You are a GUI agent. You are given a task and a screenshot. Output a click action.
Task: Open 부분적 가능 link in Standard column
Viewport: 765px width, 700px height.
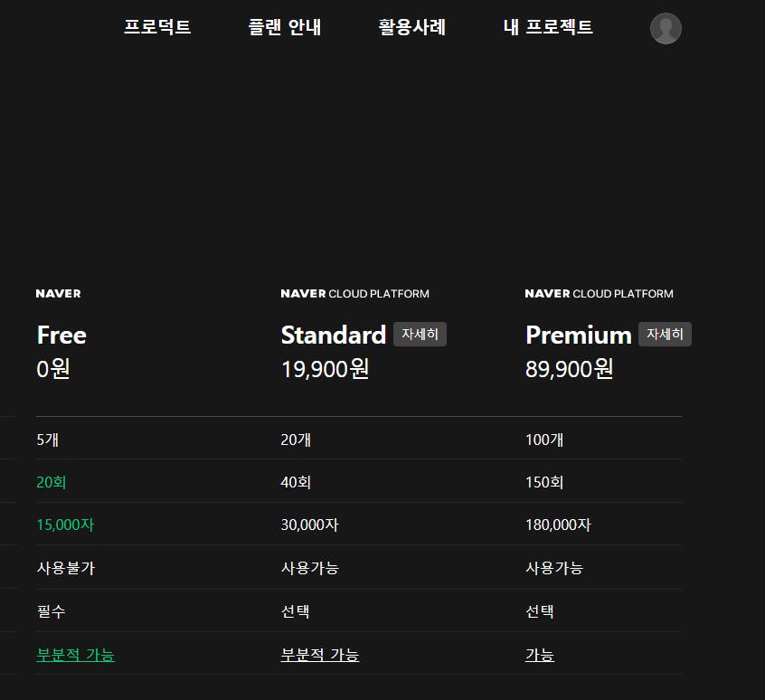(320, 655)
